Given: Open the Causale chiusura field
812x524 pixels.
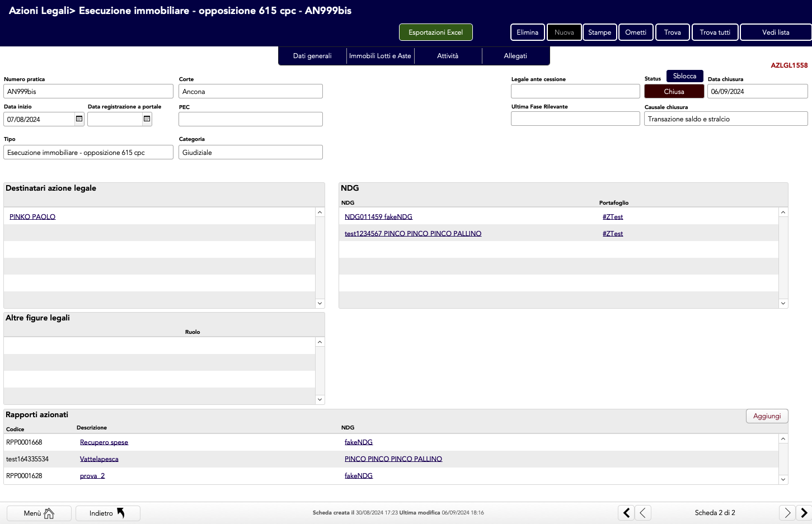Looking at the screenshot, I should tap(725, 119).
